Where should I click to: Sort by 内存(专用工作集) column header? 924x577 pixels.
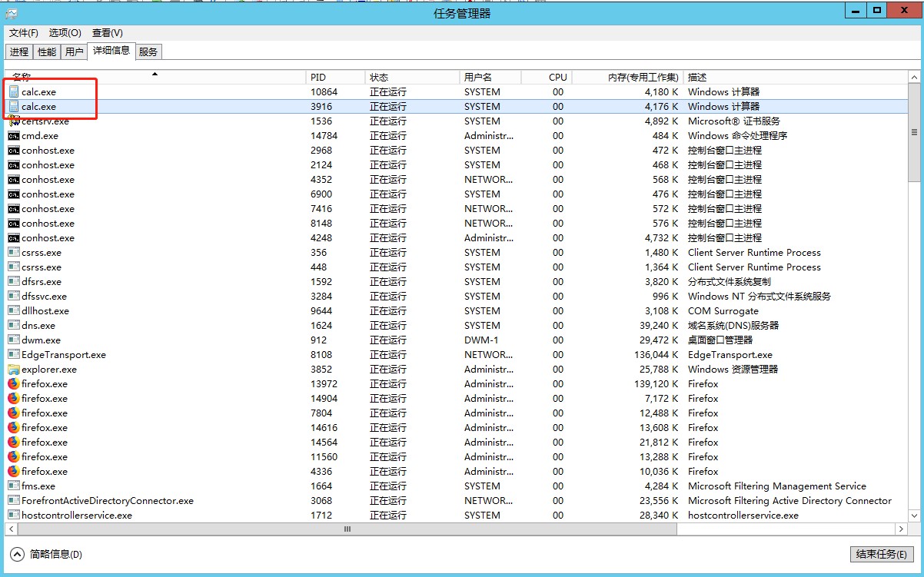click(x=627, y=77)
